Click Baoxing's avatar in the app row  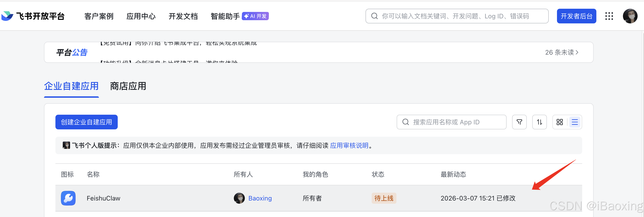pyautogui.click(x=239, y=198)
